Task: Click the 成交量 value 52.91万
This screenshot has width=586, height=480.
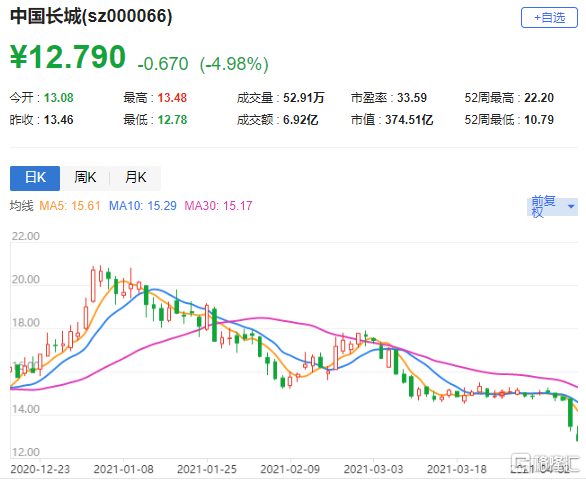Action: pyautogui.click(x=303, y=98)
